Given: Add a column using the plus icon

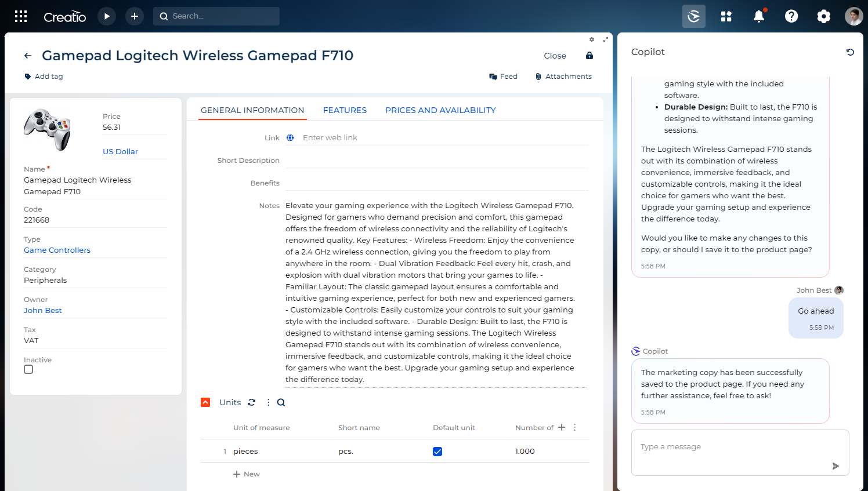Looking at the screenshot, I should [x=562, y=427].
